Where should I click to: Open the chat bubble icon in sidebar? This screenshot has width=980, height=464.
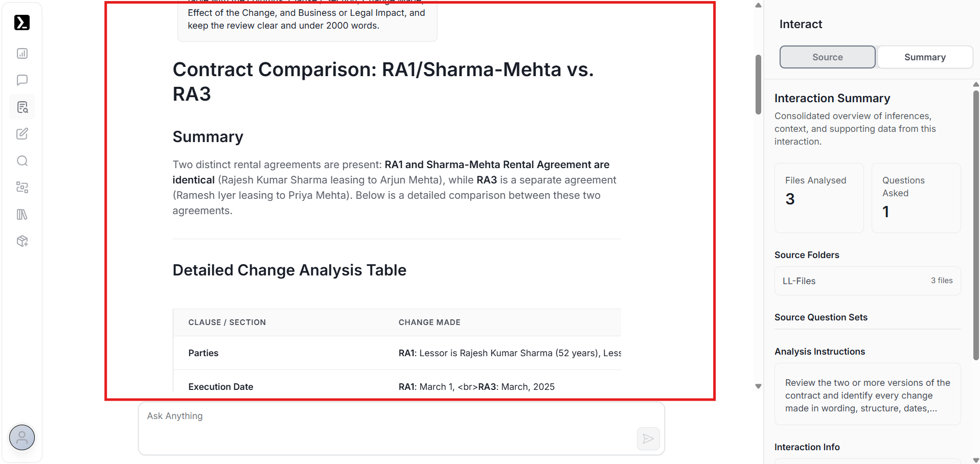point(22,80)
